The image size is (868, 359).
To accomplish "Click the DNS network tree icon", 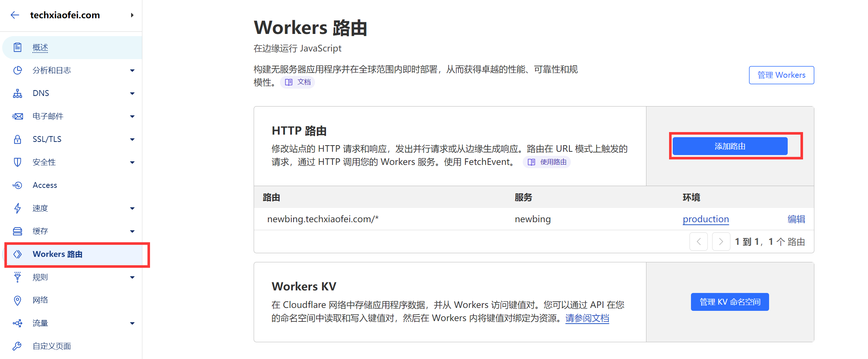I will (18, 93).
